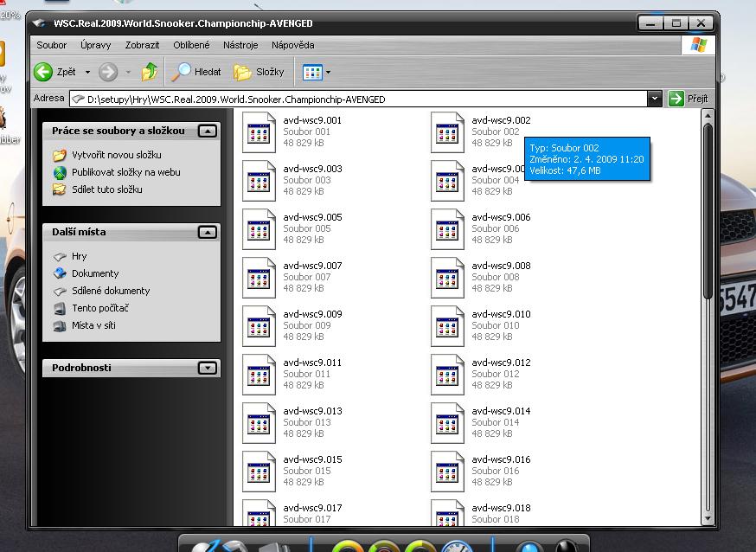Open the Nástroje menu
756x552 pixels.
(x=240, y=45)
